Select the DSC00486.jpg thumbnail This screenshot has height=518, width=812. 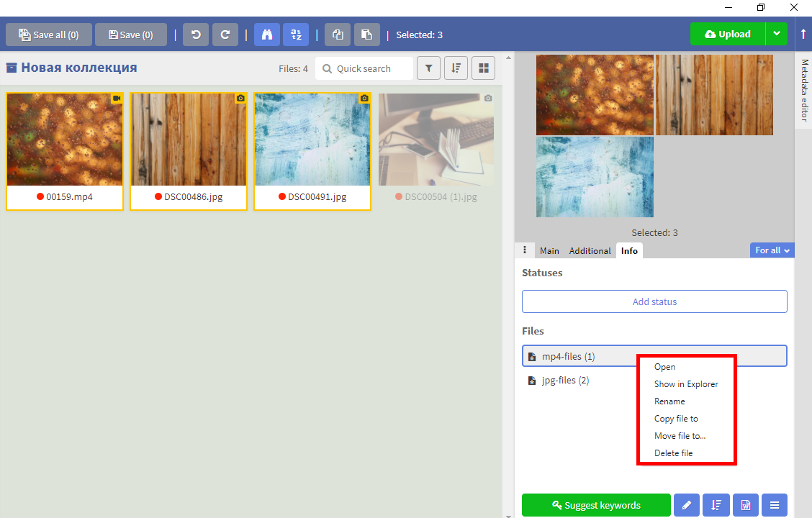coord(189,139)
